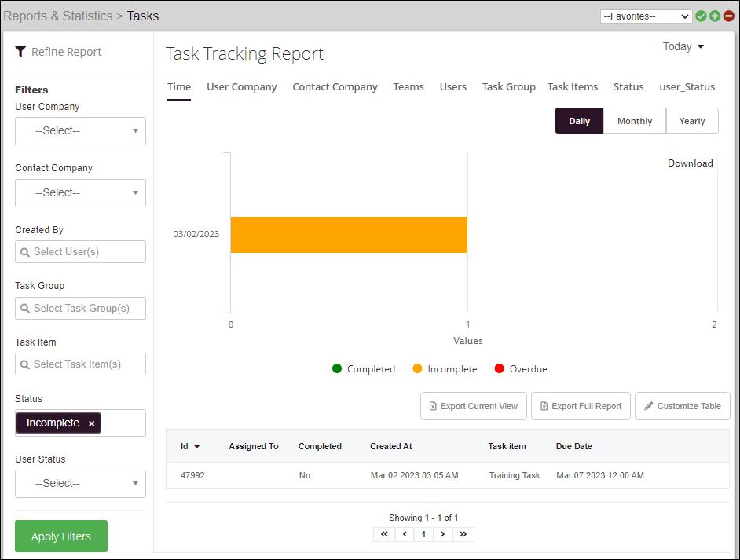Viewport: 740px width, 560px height.
Task: Switch chart to Daily view
Action: (x=579, y=121)
